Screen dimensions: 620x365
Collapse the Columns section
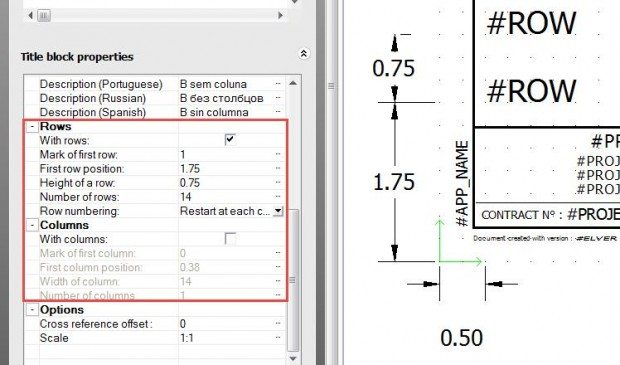[32, 225]
